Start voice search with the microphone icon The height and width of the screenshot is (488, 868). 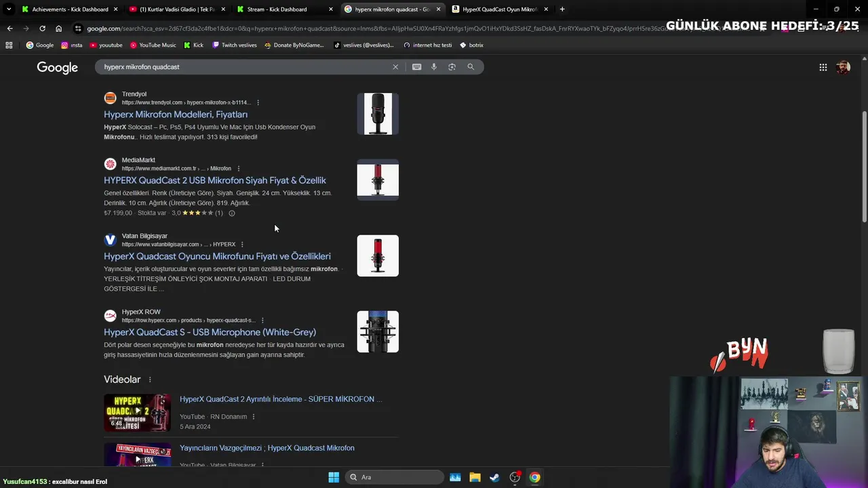[x=434, y=67]
